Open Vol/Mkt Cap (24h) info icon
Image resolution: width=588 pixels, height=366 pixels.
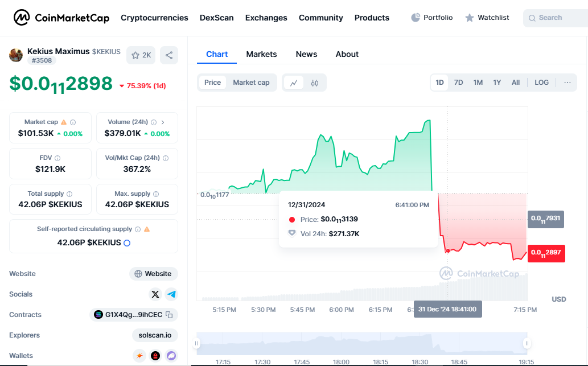(166, 158)
